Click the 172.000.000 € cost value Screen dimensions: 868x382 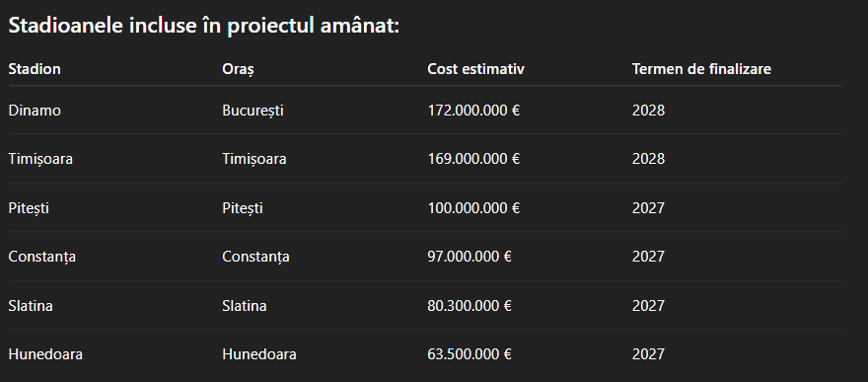click(473, 111)
